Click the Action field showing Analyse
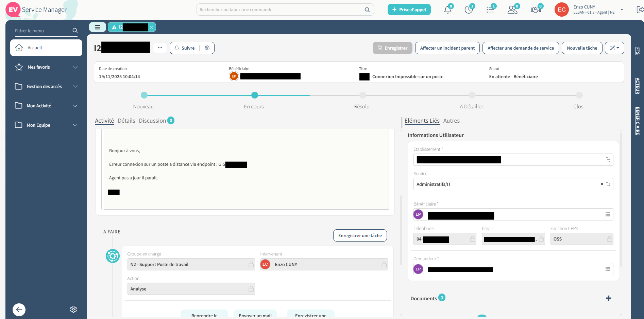 click(x=191, y=289)
